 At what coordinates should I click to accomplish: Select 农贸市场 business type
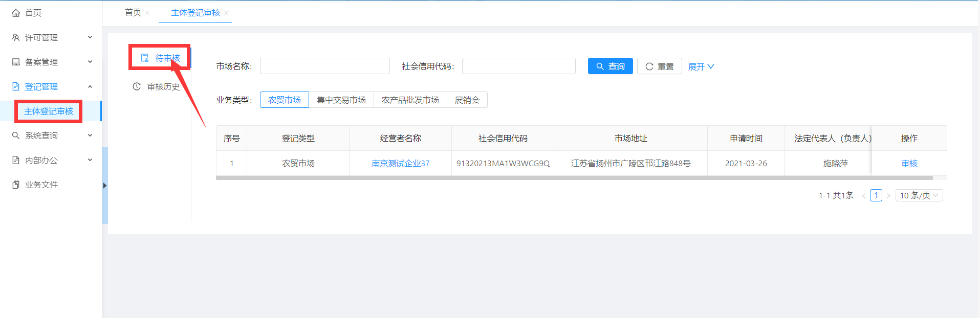(x=285, y=100)
